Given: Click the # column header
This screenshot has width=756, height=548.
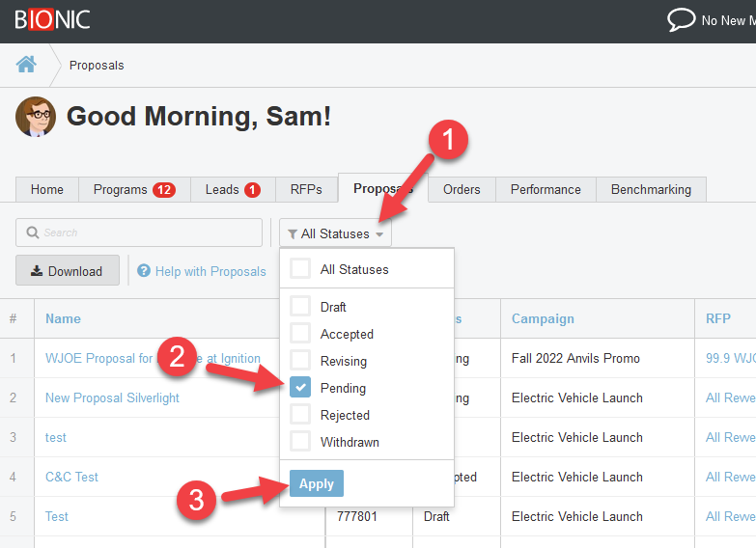Looking at the screenshot, I should pos(13,318).
